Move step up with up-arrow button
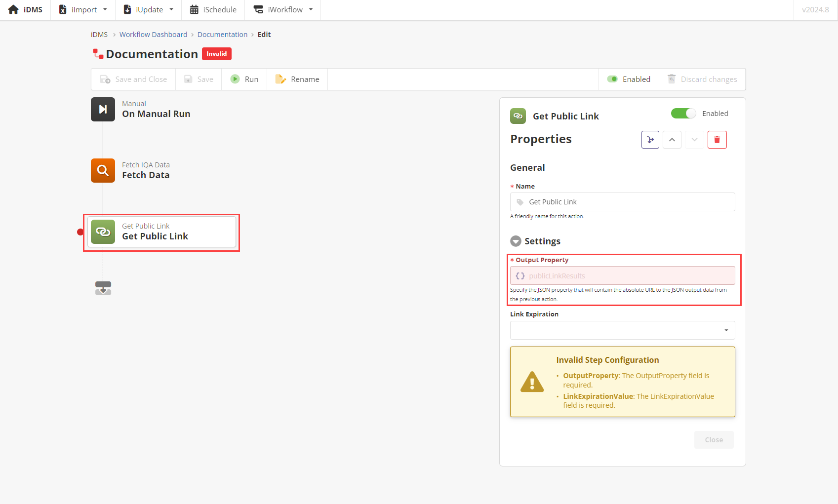The width and height of the screenshot is (838, 504). 672,140
